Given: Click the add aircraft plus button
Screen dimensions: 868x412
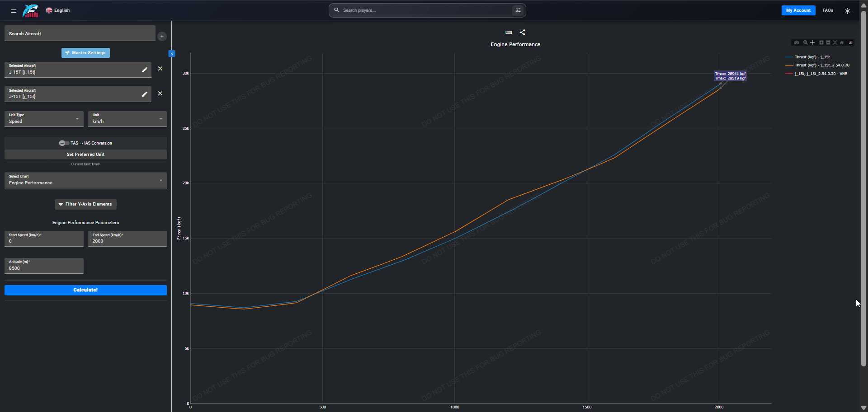Looking at the screenshot, I should (x=162, y=36).
